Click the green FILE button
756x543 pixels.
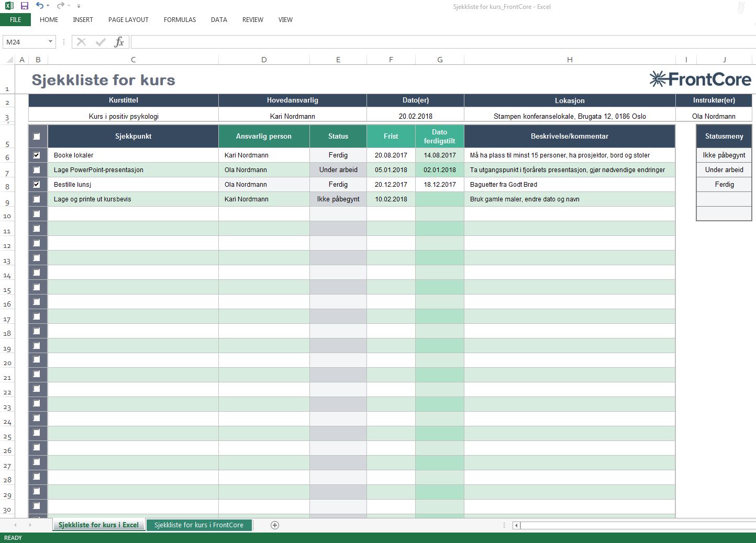click(x=16, y=20)
